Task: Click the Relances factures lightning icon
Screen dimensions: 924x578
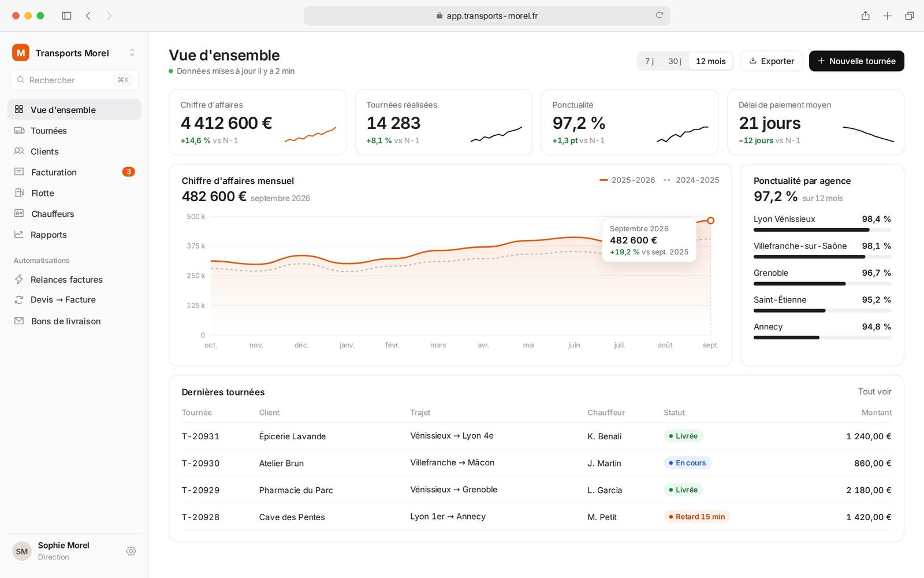Action: (x=19, y=280)
